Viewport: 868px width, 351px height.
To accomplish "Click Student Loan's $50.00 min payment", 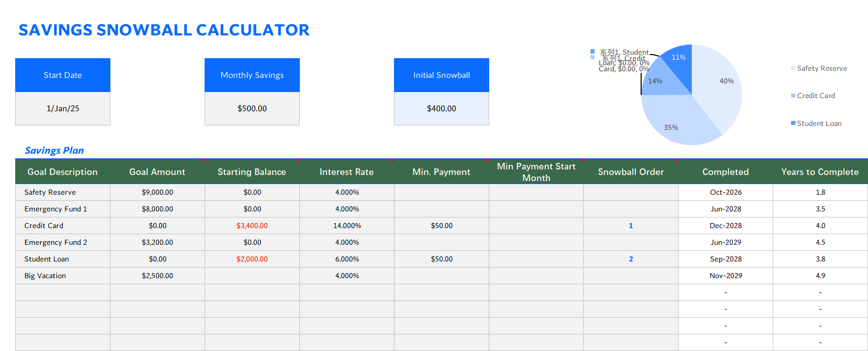I will click(442, 259).
